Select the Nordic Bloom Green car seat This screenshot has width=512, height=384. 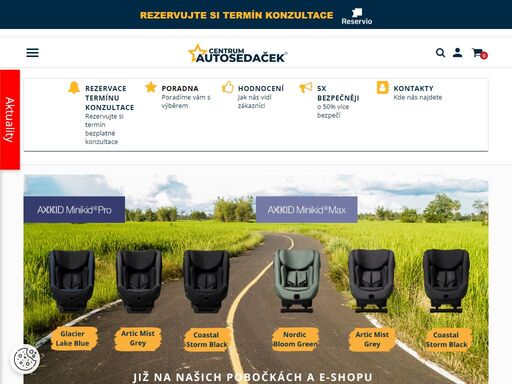coord(297,280)
